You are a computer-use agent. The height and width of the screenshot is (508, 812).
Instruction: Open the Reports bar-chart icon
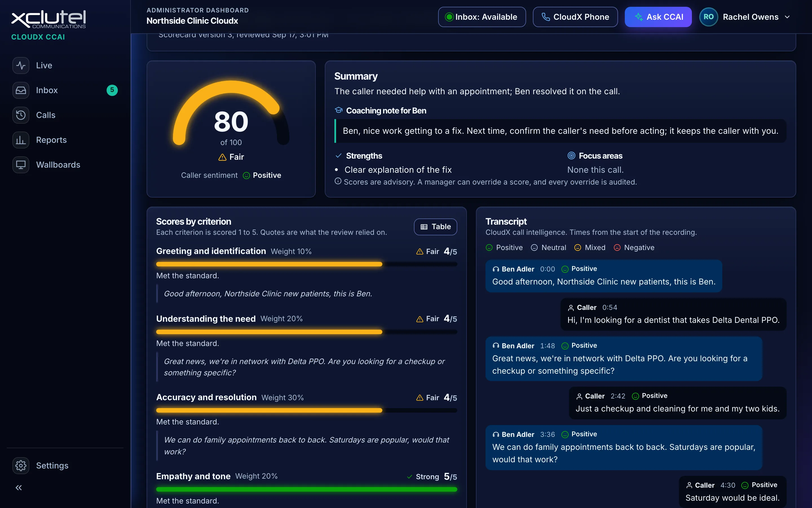pos(21,140)
